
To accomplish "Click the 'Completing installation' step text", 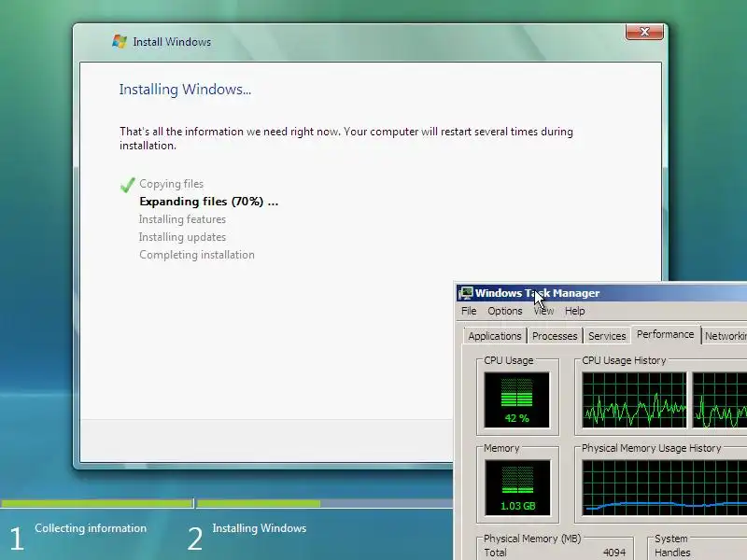I will point(197,255).
